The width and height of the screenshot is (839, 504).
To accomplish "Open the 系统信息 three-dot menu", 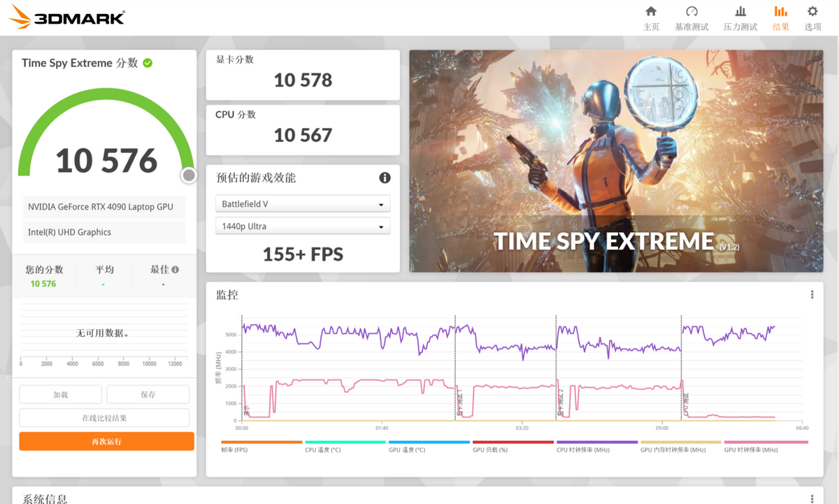I will tap(812, 498).
